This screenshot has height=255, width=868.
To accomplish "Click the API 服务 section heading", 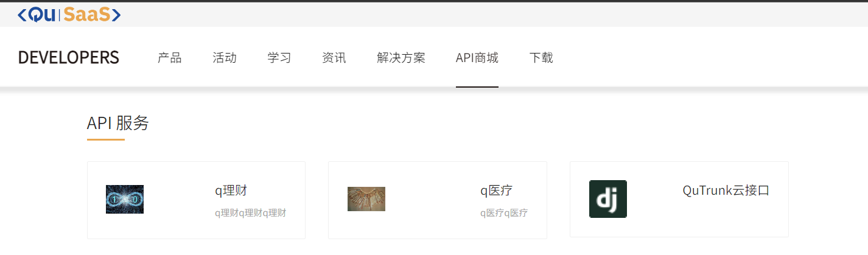I will pyautogui.click(x=118, y=123).
